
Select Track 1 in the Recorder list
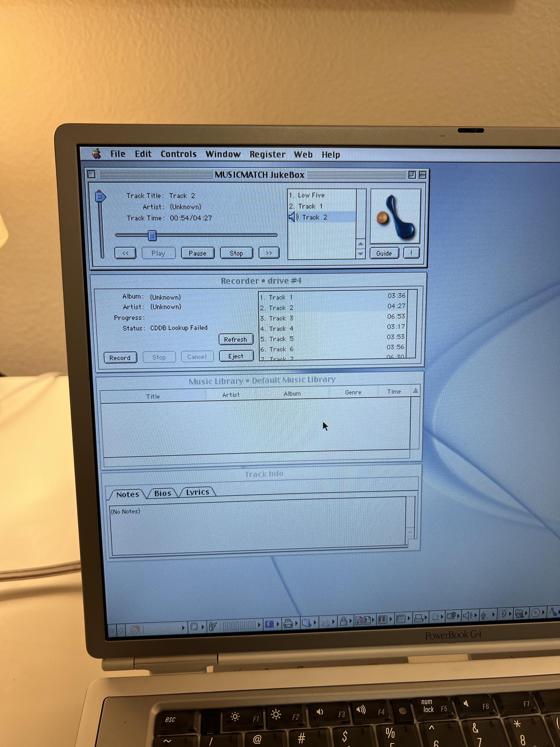point(333,297)
